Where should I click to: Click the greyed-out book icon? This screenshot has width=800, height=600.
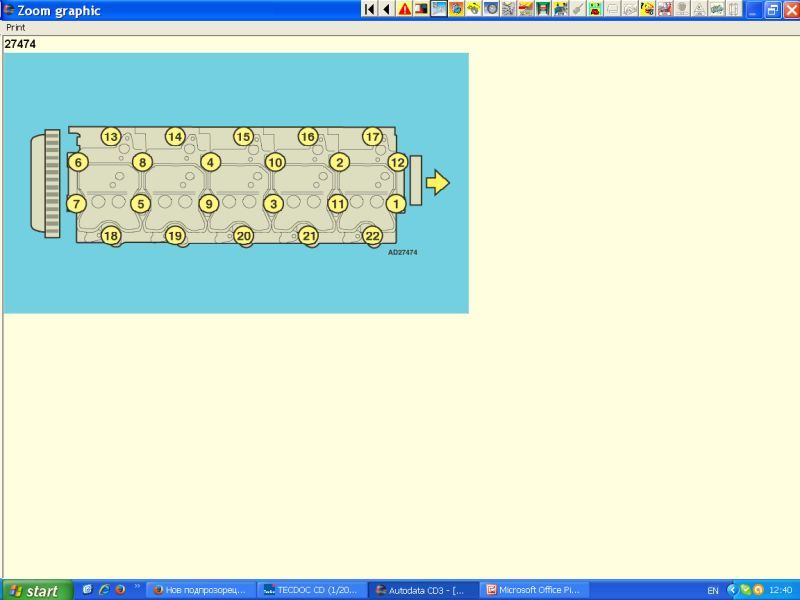pos(734,9)
